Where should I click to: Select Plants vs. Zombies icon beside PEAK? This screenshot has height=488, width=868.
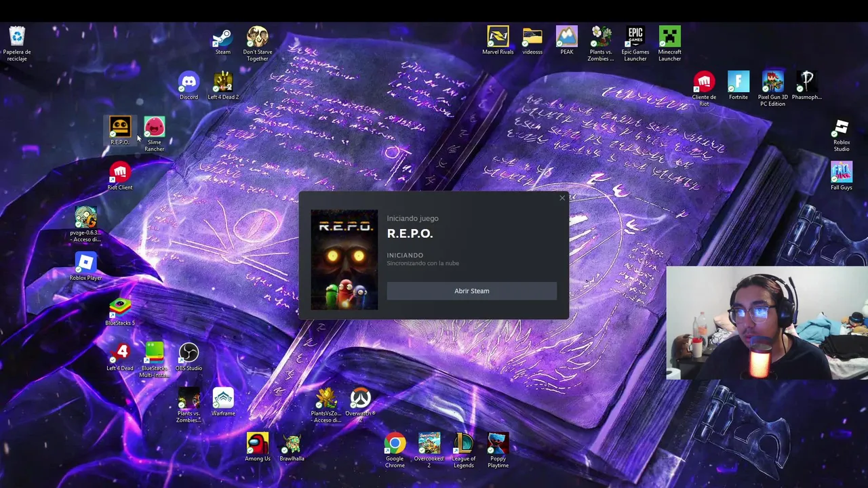(x=601, y=43)
